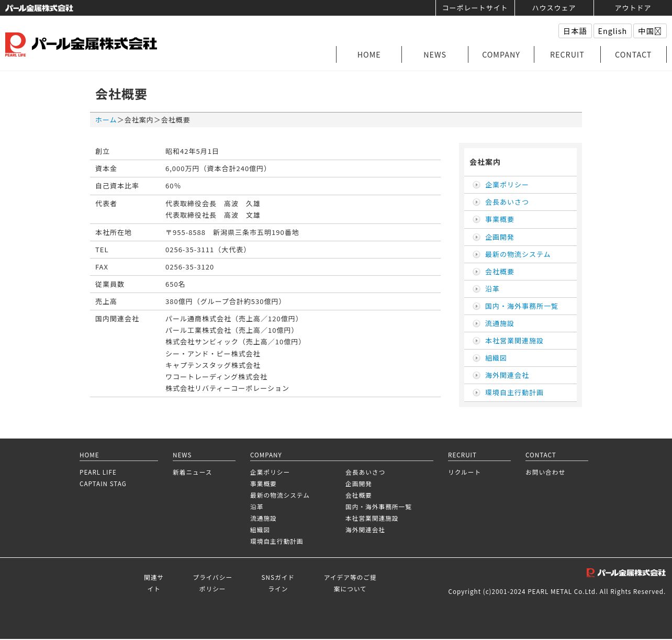672x640 pixels.
Task: Click the fax number 0256-35-3120
Action: pyautogui.click(x=189, y=267)
